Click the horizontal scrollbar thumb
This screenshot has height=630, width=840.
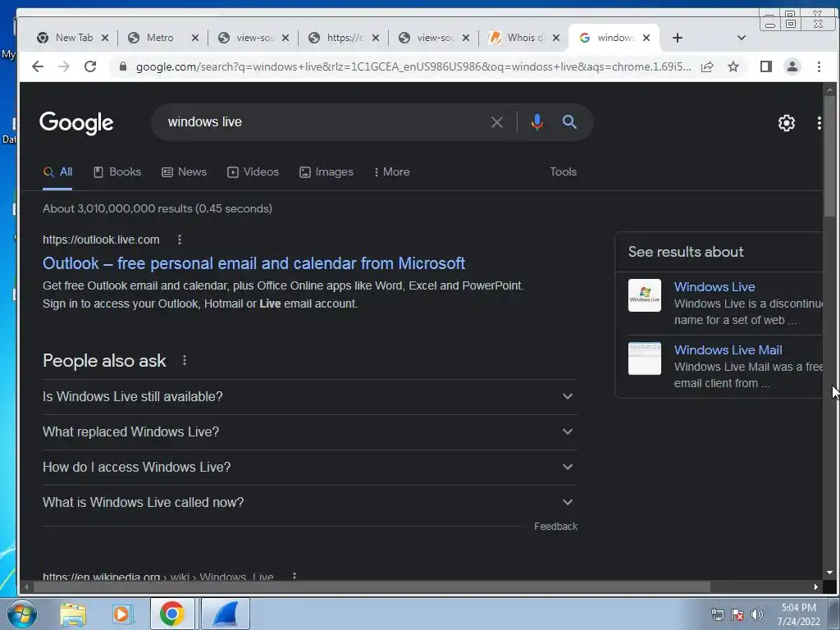pos(372,587)
